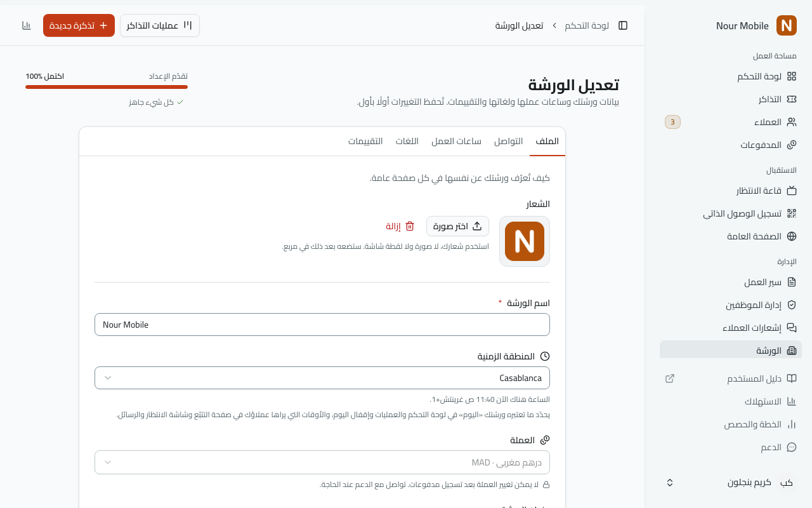Open الاستهلاك in the sidebar
Viewport: 812px width, 508px height.
731,401
